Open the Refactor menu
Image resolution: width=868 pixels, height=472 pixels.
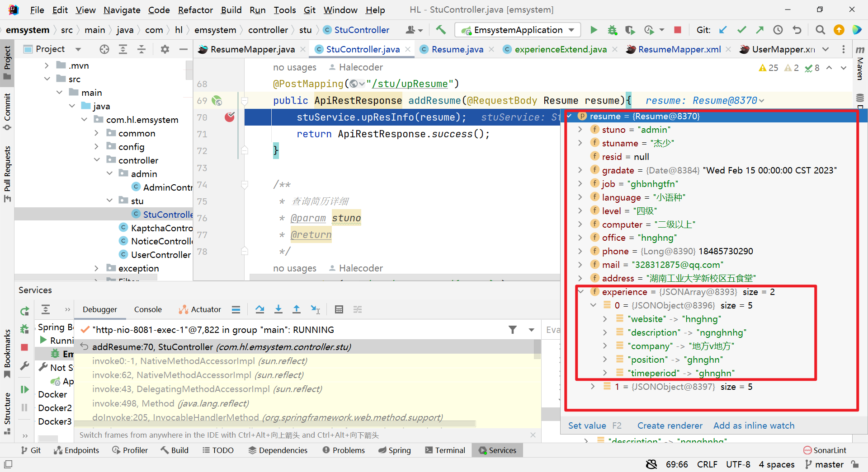point(195,10)
